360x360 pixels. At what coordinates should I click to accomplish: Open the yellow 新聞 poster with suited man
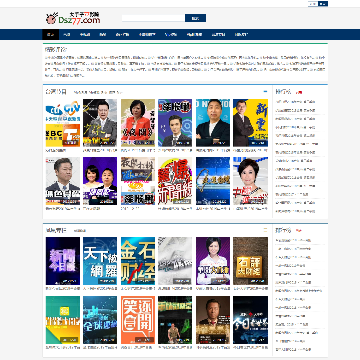click(x=250, y=123)
